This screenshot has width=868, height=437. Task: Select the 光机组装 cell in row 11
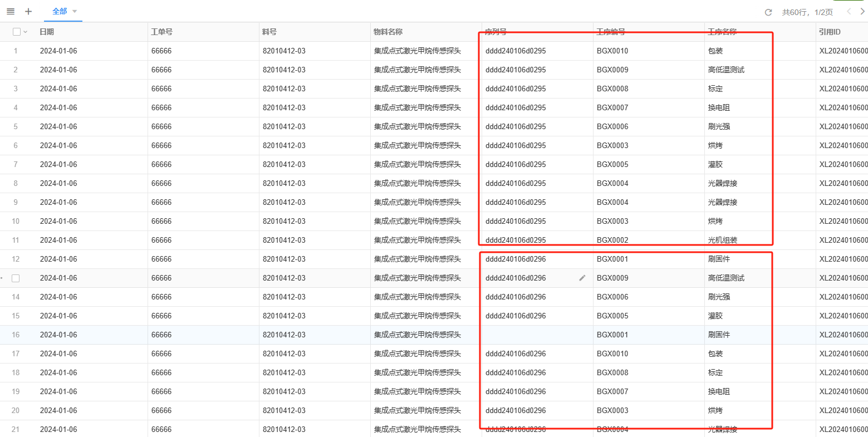tap(723, 240)
